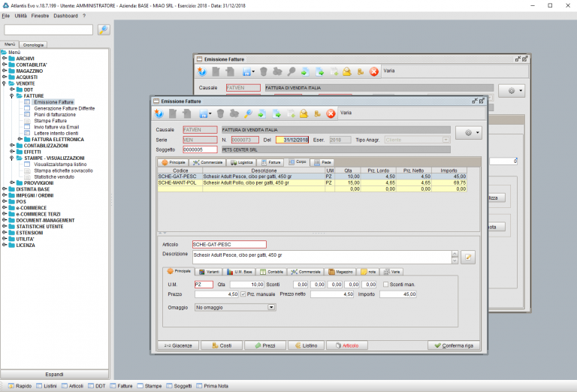Click the email envelope icon in the front window toolbar
This screenshot has width=577, height=392.
pos(304,113)
